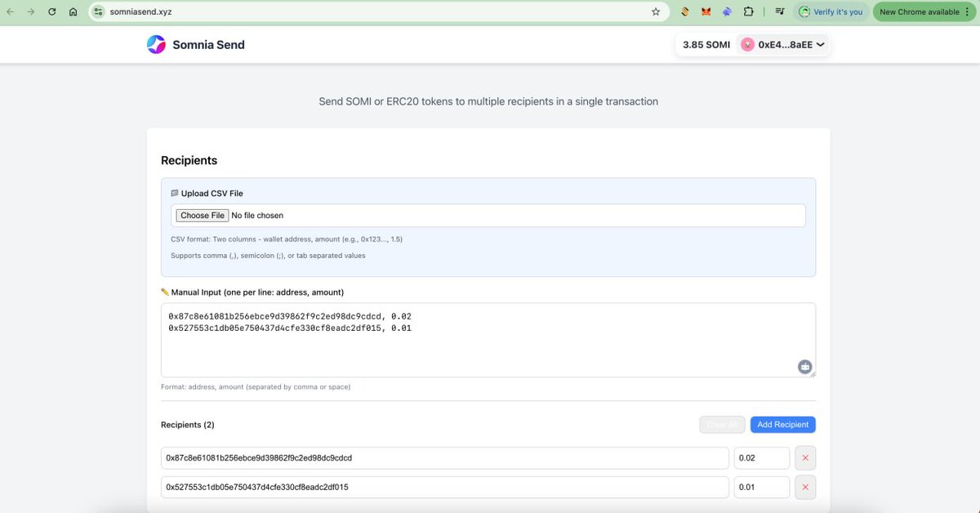Click the Add Recipient button
This screenshot has height=513, width=980.
tap(782, 425)
